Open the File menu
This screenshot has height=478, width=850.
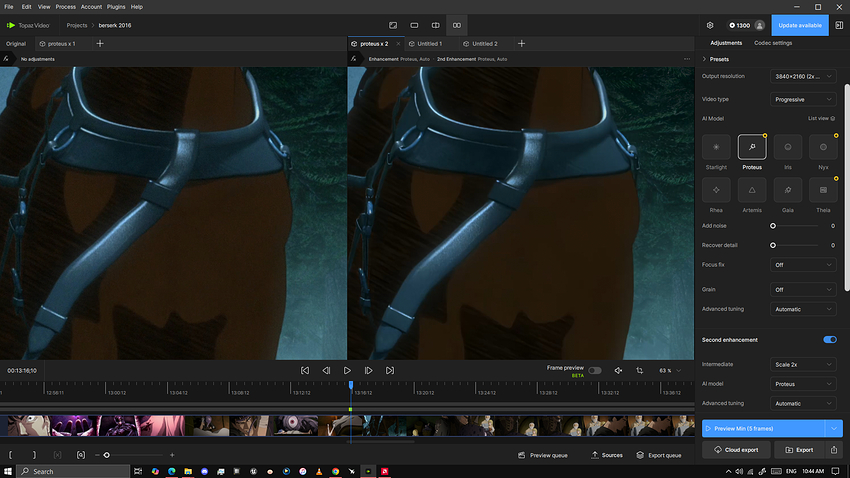pos(9,7)
